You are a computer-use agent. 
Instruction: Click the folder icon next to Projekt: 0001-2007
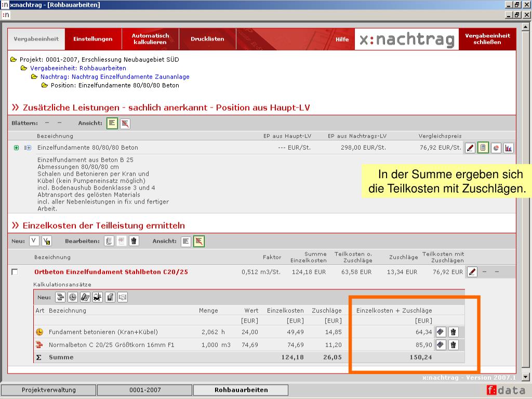pyautogui.click(x=14, y=60)
